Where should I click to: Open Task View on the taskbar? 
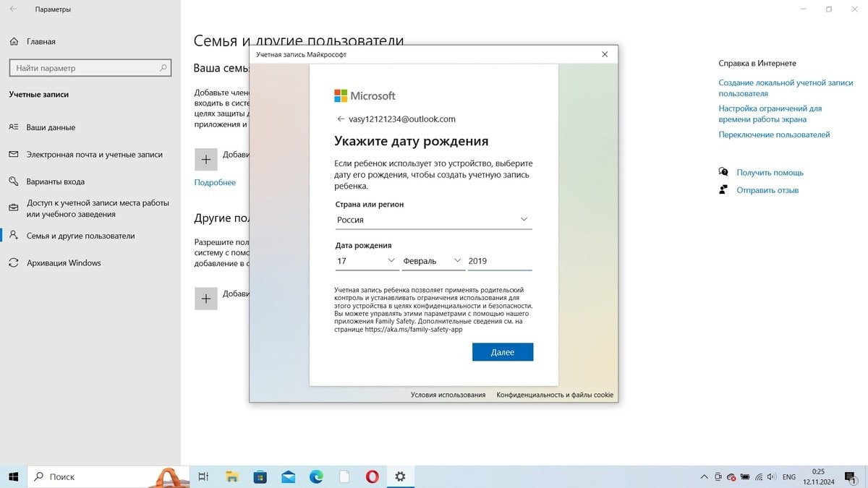(204, 476)
